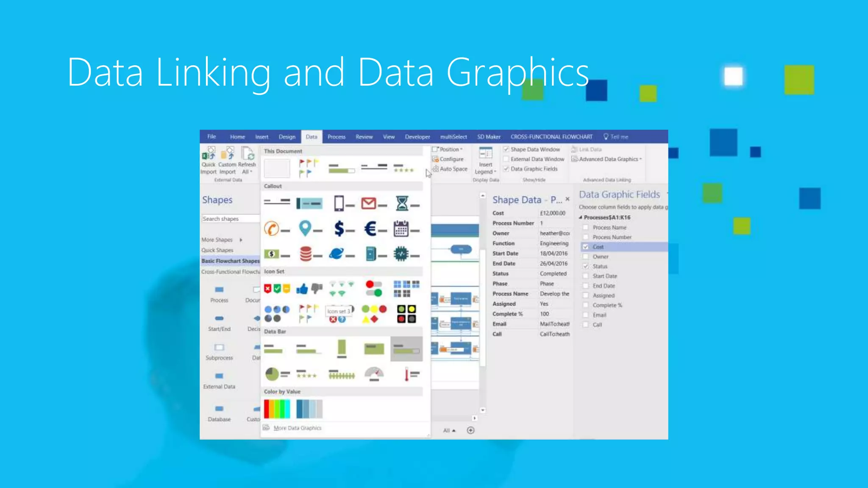
Task: Check the Process Name field
Action: point(586,227)
